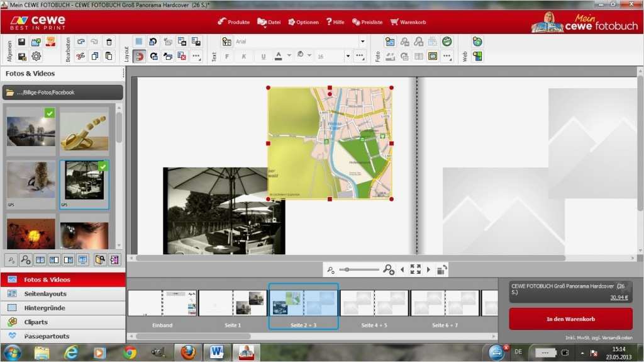This screenshot has height=362, width=644.
Task: Toggle underline text formatting
Action: click(263, 56)
